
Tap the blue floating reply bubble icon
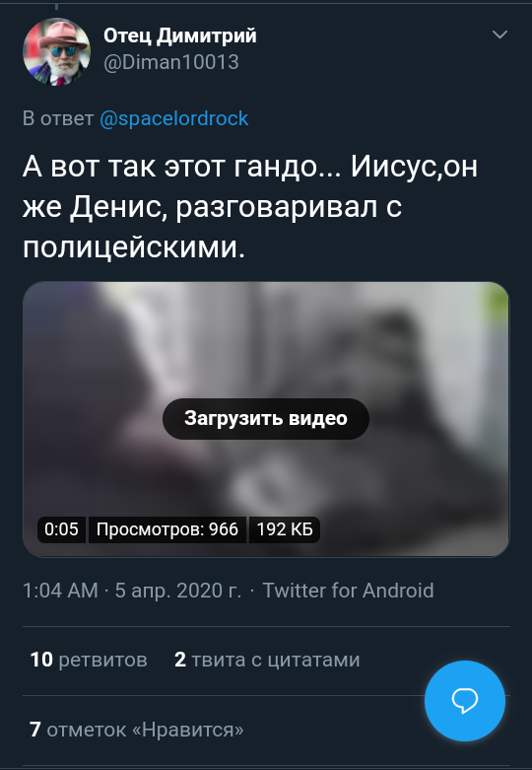coord(464,700)
